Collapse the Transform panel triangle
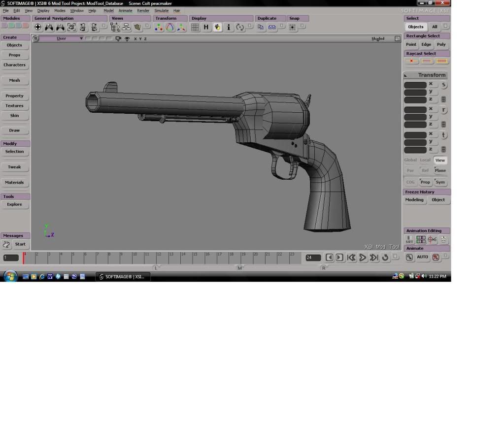 (x=405, y=75)
